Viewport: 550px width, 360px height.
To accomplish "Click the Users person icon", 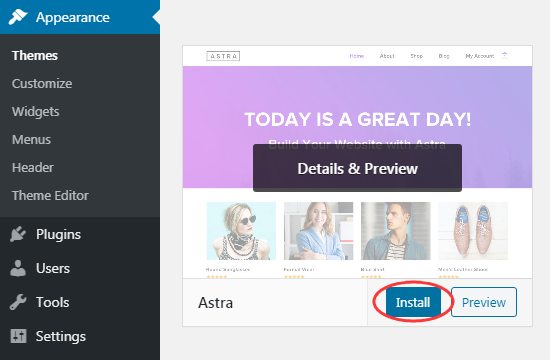I will tap(18, 268).
